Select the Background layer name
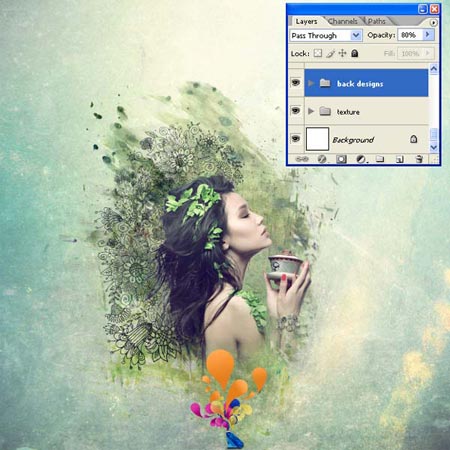This screenshot has width=450, height=450. 353,140
